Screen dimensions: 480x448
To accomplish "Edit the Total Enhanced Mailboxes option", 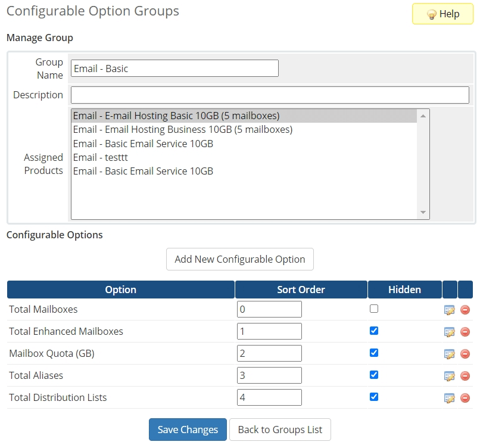I will [x=449, y=332].
